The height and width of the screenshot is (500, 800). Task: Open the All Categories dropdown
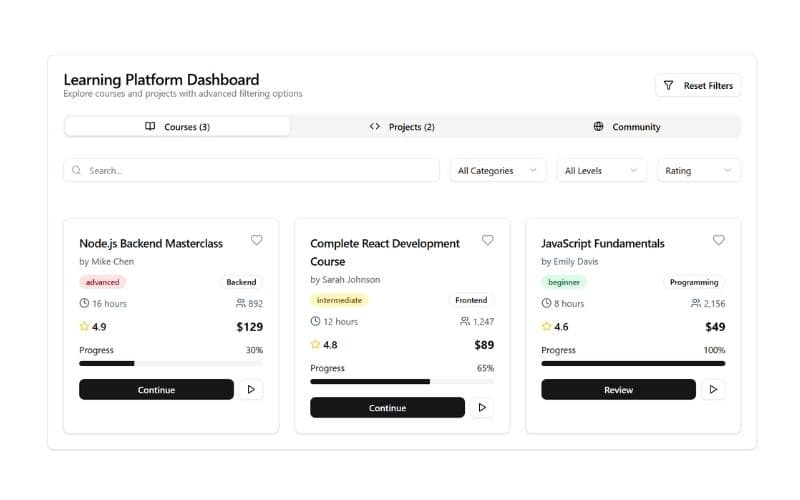497,171
